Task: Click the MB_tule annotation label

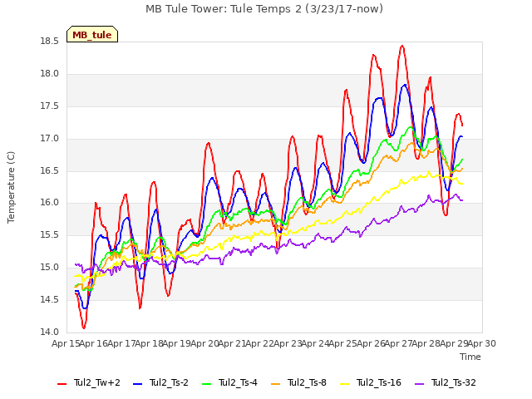Action: coord(92,34)
